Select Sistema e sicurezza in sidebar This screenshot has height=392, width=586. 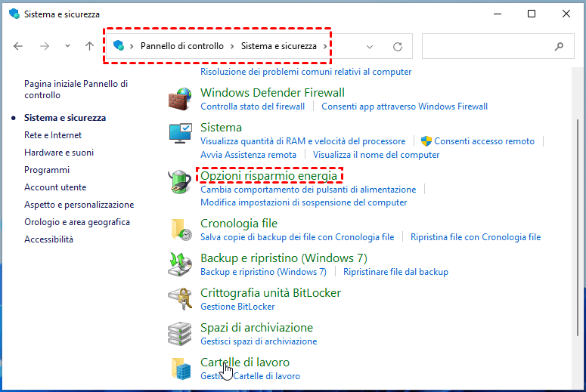tap(65, 118)
